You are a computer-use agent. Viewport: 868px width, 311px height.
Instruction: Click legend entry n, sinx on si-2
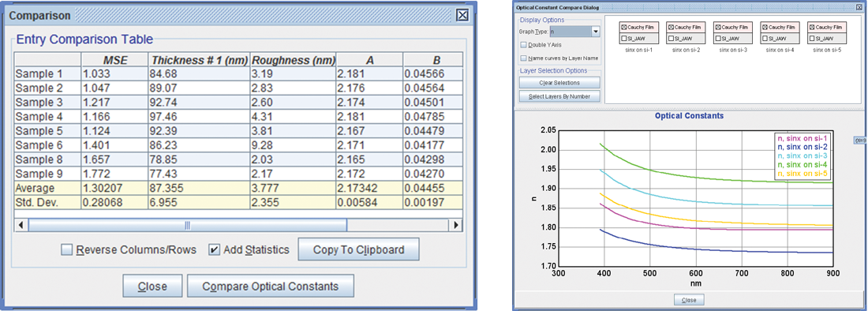(802, 147)
